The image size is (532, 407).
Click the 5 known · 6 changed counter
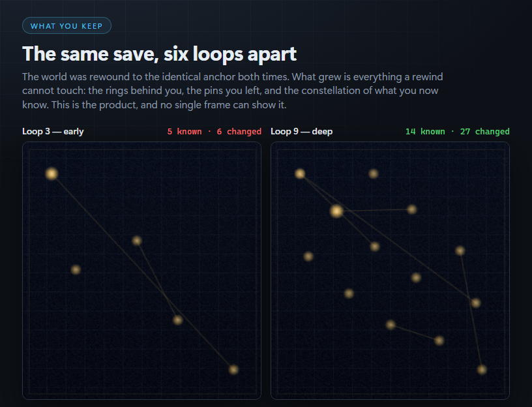tap(214, 132)
